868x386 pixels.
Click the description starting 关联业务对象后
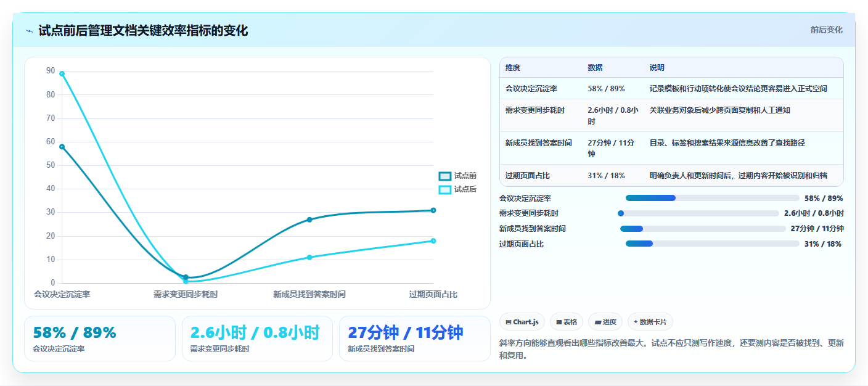(x=720, y=110)
